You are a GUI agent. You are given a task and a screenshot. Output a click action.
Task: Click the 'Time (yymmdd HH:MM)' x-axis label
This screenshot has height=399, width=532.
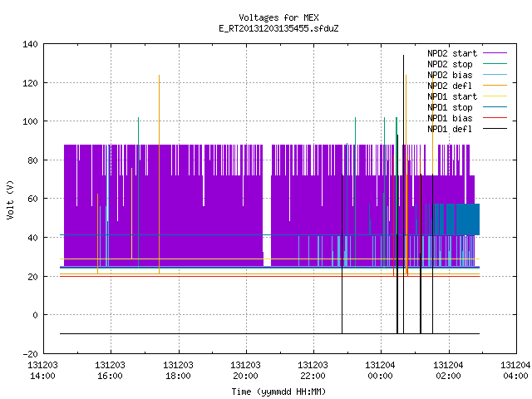click(x=278, y=392)
